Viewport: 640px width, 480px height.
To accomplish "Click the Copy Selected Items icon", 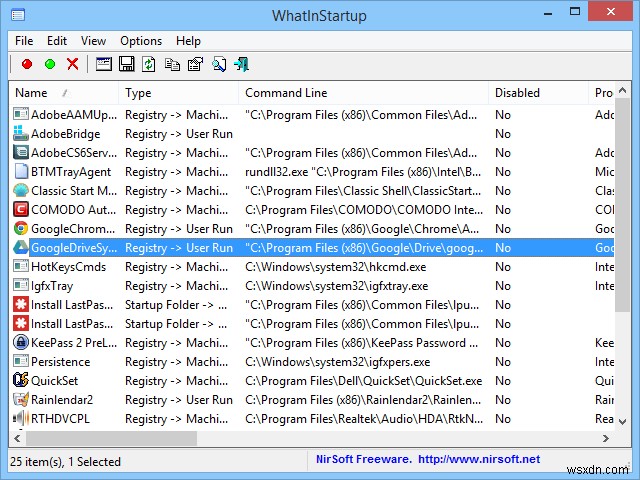I will click(x=172, y=64).
